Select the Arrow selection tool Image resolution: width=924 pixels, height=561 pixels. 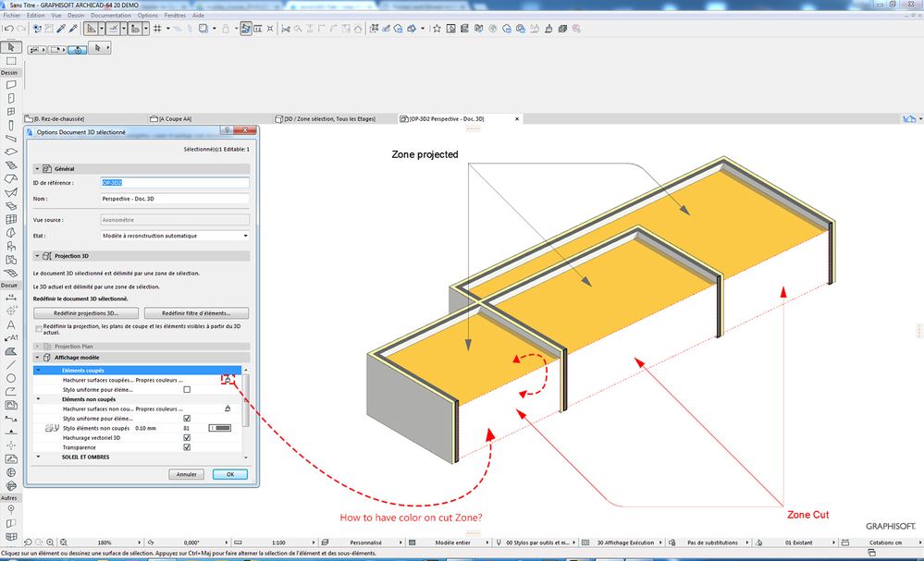tap(10, 47)
